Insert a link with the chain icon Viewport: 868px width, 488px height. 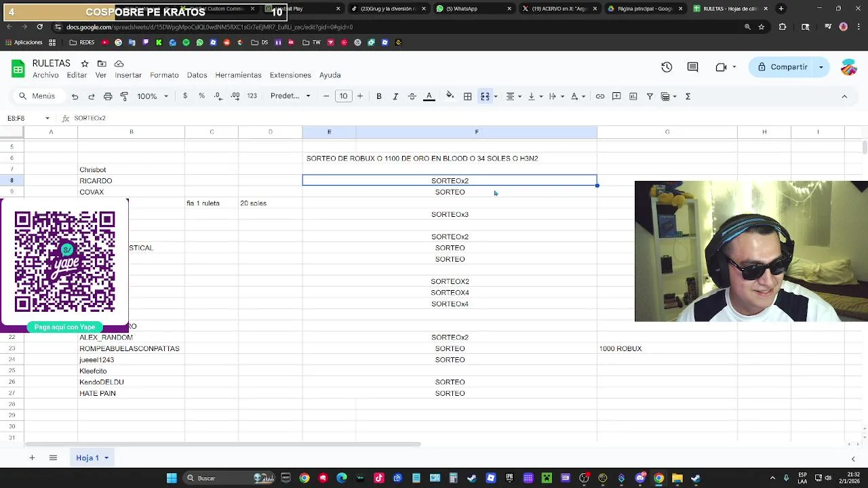pyautogui.click(x=600, y=96)
